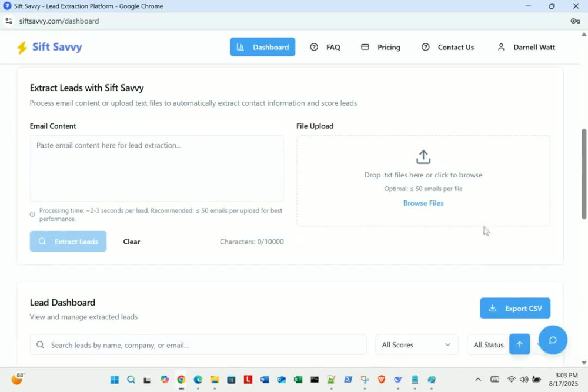Click the info icon beside processing time note
Screen dimensions: 588x392
point(32,215)
